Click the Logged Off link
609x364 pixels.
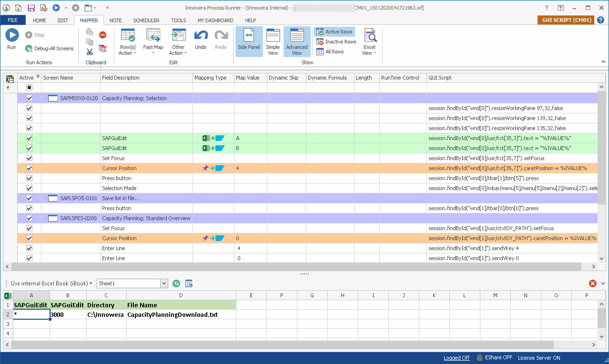click(457, 358)
